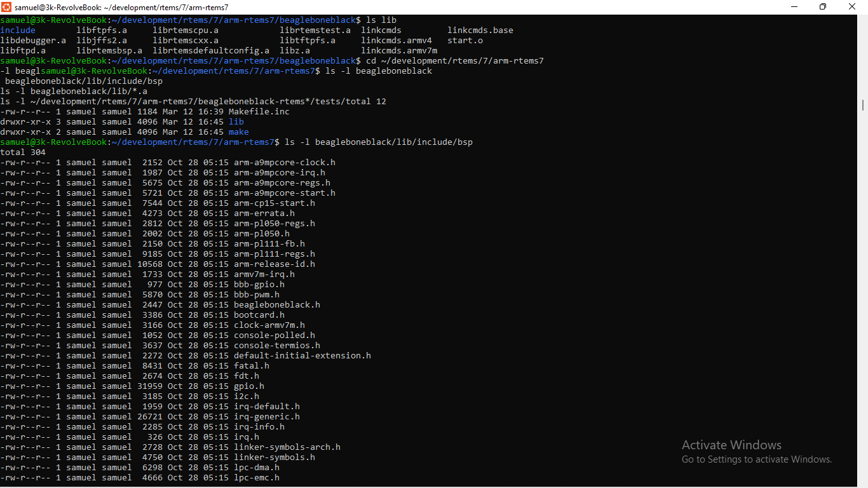868x488 pixels.
Task: Click the vertical scrollbar thumb
Action: pos(863,105)
